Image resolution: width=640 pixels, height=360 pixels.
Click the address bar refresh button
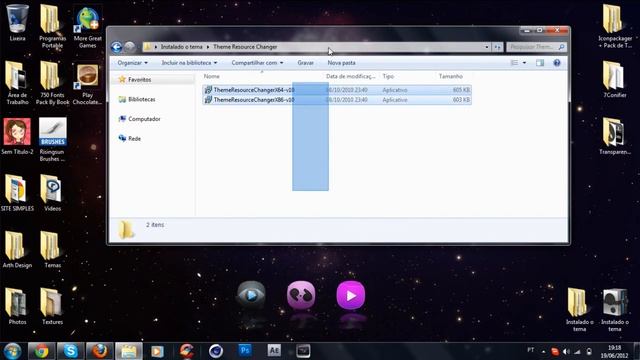pyautogui.click(x=497, y=47)
